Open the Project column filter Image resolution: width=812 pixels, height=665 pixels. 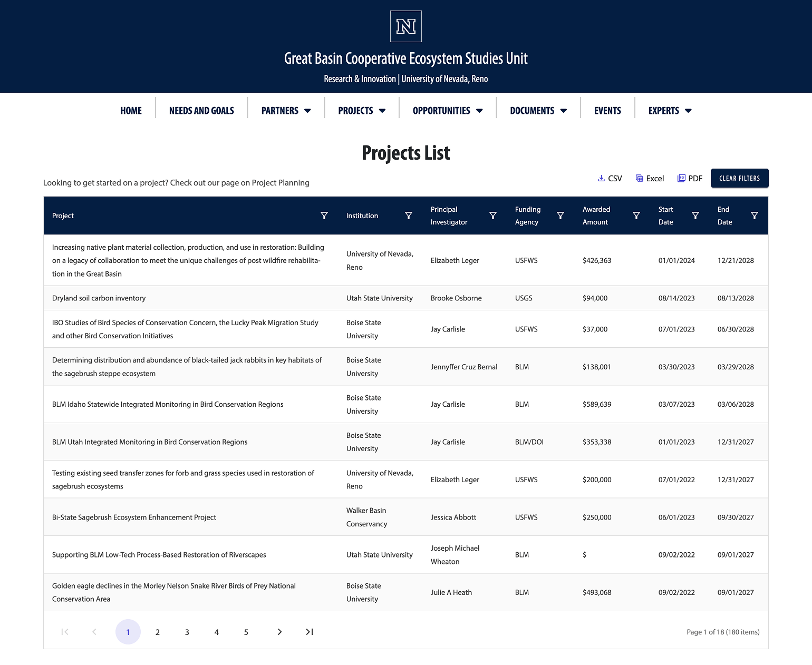pyautogui.click(x=324, y=216)
